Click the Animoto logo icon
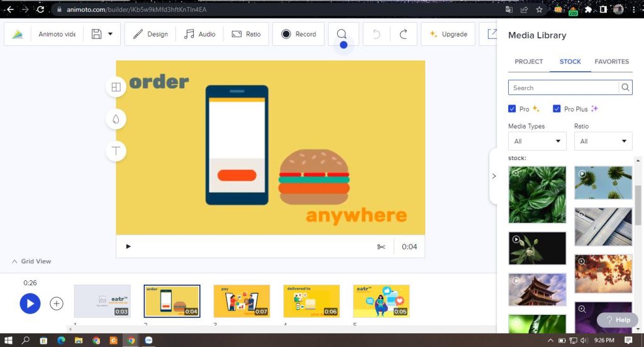The width and height of the screenshot is (644, 347). (x=17, y=34)
